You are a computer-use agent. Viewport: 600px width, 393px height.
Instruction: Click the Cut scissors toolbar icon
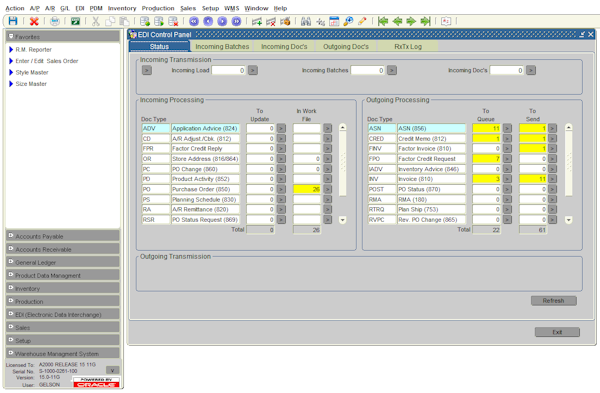point(96,21)
